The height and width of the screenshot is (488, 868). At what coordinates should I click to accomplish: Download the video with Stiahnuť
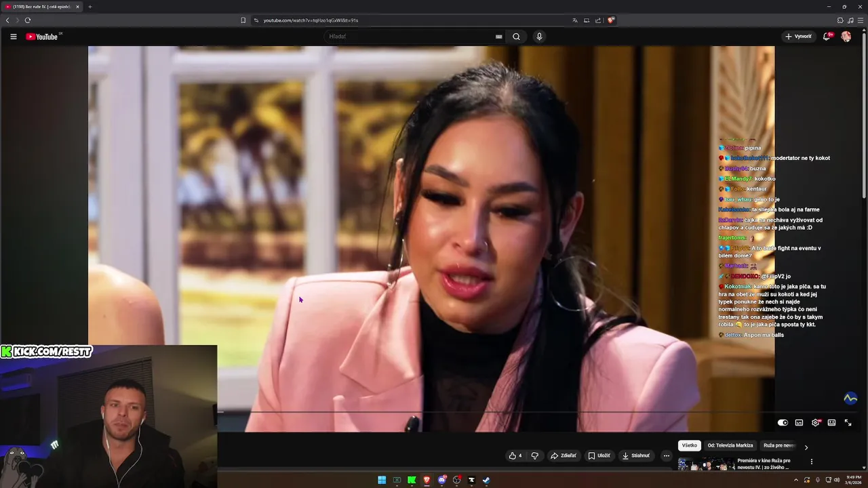coord(636,455)
